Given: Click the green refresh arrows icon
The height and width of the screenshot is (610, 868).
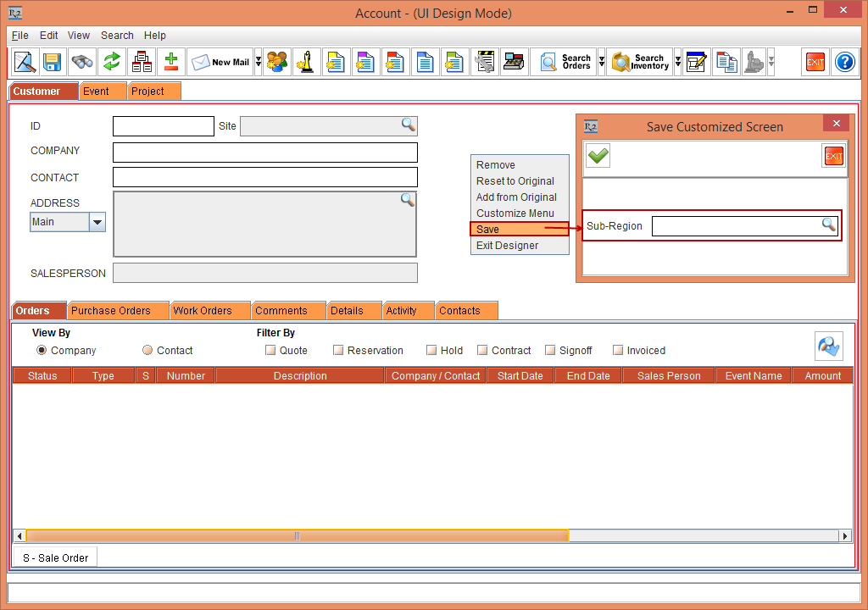Looking at the screenshot, I should point(112,62).
